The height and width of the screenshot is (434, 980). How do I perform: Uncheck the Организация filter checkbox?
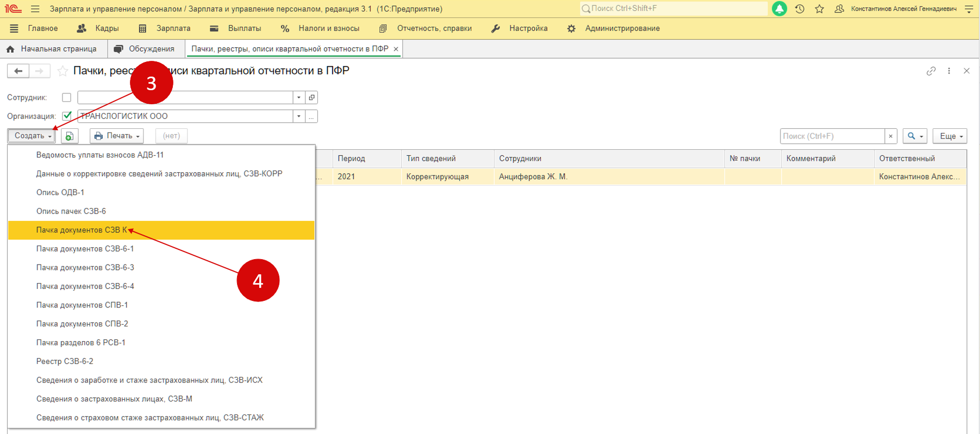pyautogui.click(x=67, y=116)
